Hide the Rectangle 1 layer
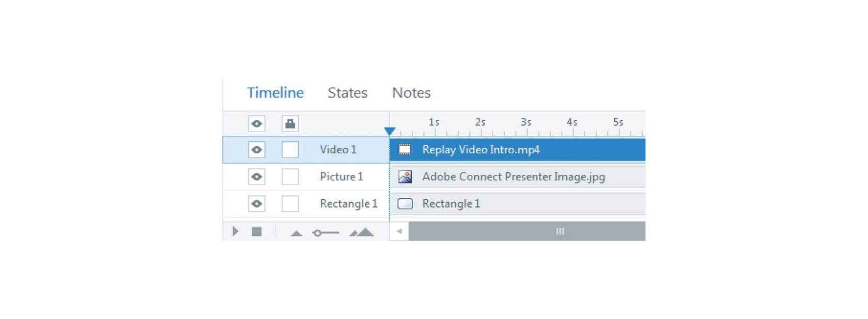868x319 pixels. [256, 203]
